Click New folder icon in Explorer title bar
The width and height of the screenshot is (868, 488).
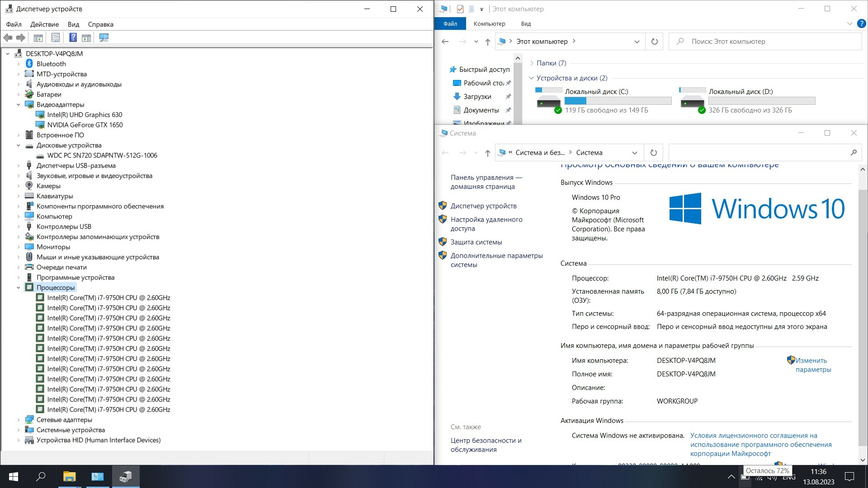pyautogui.click(x=471, y=9)
